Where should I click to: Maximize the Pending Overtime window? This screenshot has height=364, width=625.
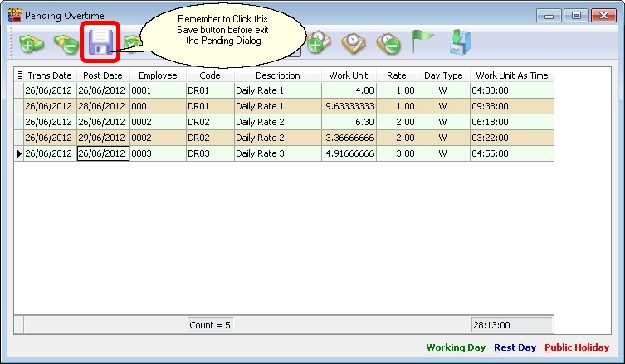[578, 15]
